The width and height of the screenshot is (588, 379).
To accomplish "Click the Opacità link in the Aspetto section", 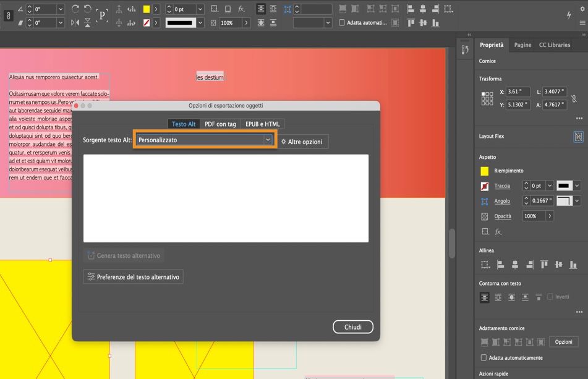I will tap(503, 216).
